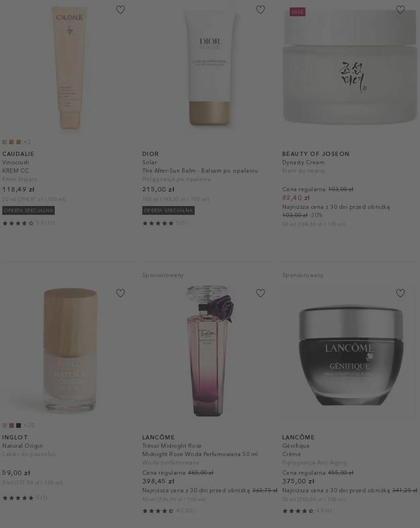
Task: Click the Trésor Midnight Rose product name
Action: [x=172, y=446]
